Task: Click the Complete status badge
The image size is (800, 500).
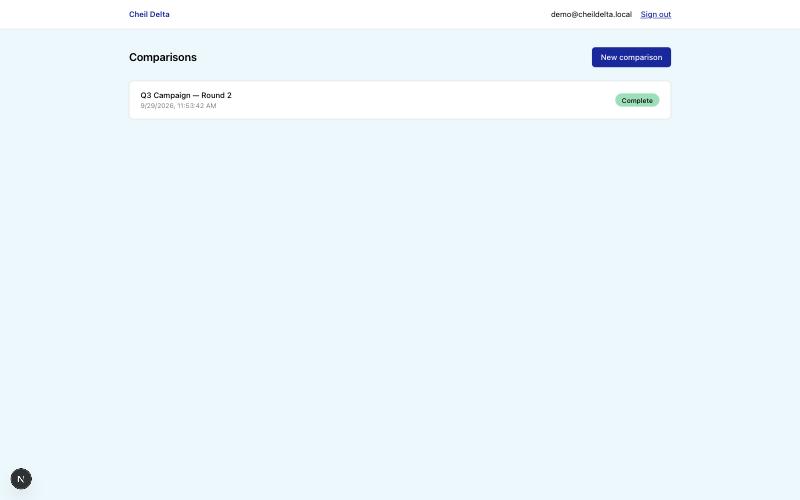Action: click(x=637, y=101)
